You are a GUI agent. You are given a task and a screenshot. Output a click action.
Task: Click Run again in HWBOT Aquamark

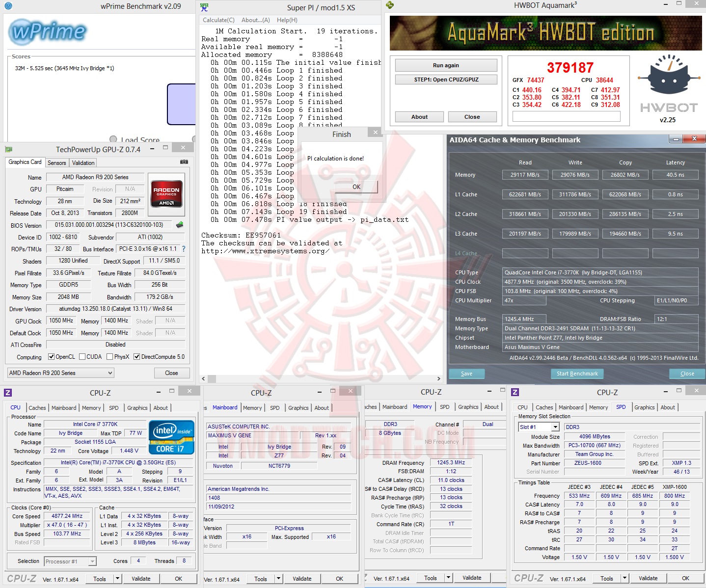(x=446, y=65)
